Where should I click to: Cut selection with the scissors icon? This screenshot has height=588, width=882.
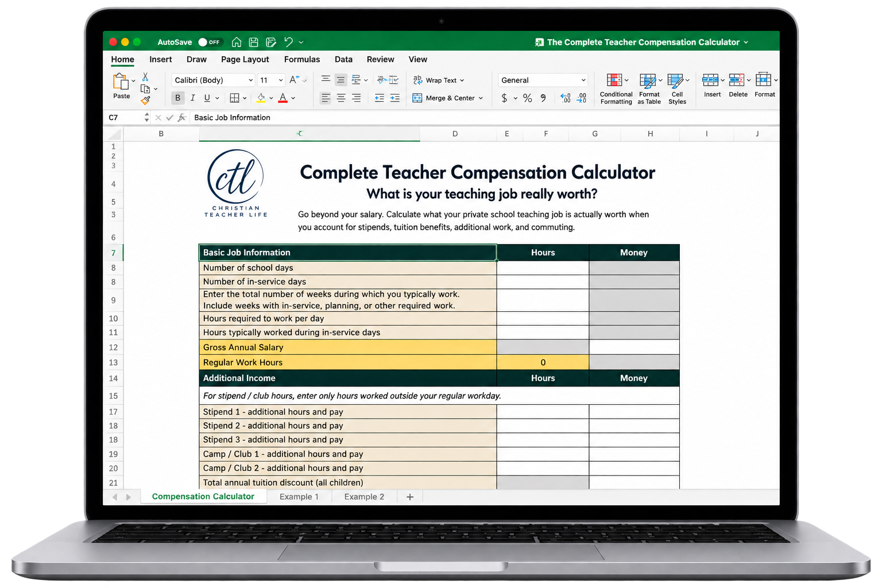click(x=145, y=76)
